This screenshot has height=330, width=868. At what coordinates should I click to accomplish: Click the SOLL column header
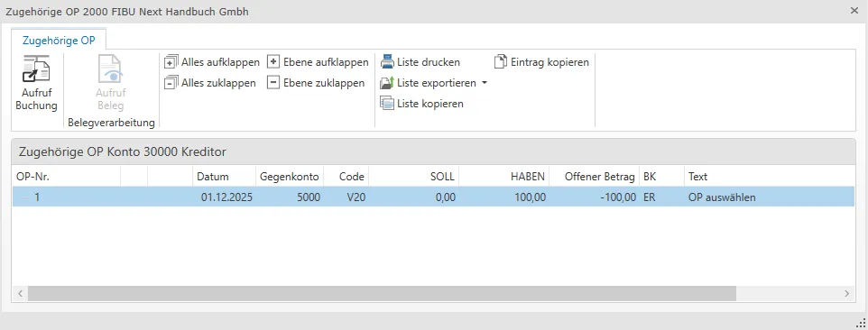point(413,177)
